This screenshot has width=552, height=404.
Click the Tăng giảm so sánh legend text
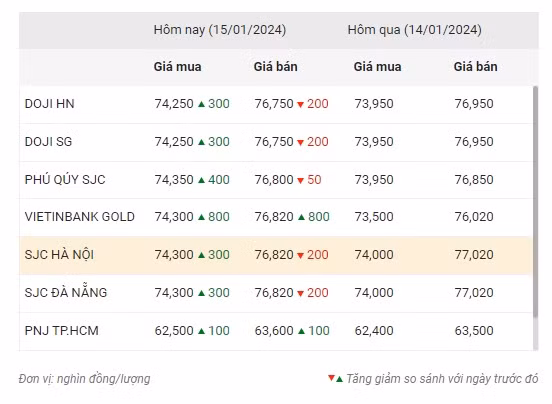[442, 379]
